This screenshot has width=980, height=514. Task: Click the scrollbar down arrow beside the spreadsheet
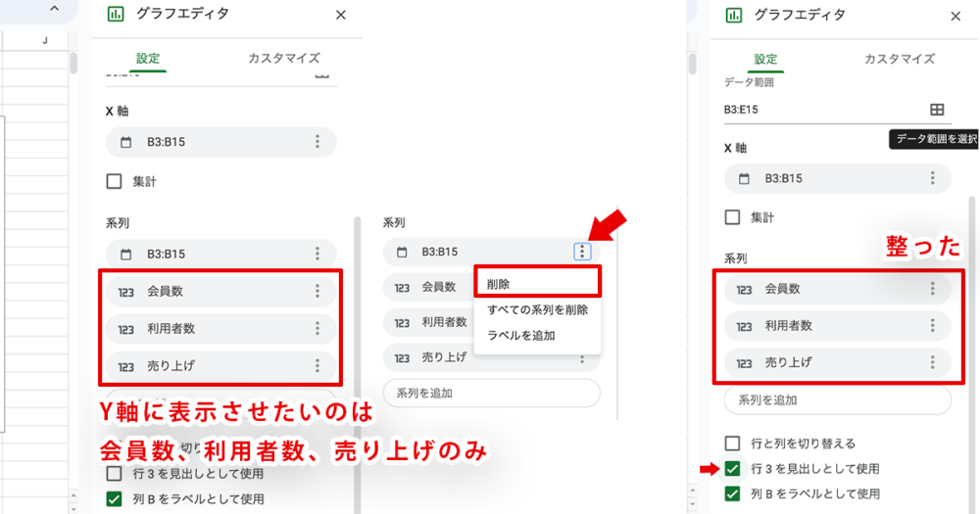click(x=73, y=508)
